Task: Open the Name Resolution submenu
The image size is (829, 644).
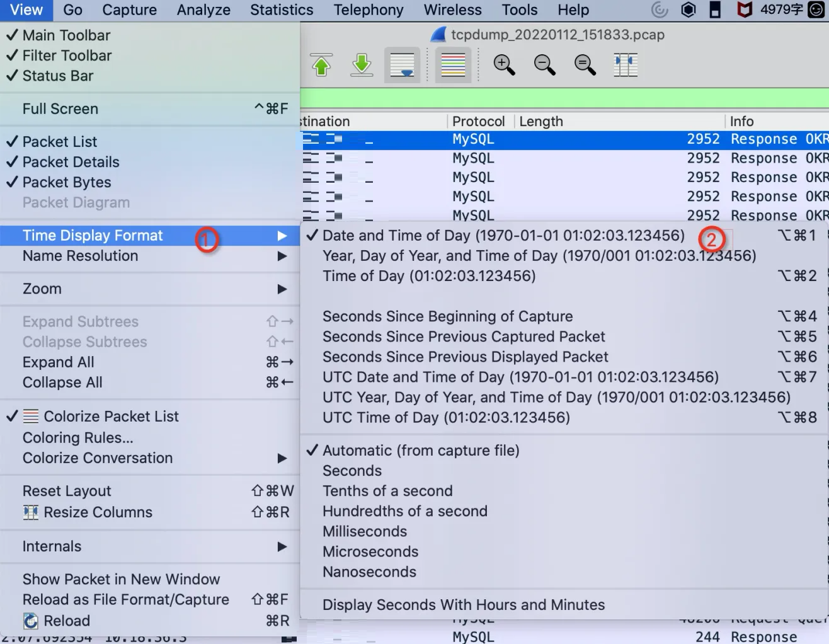Action: point(79,255)
